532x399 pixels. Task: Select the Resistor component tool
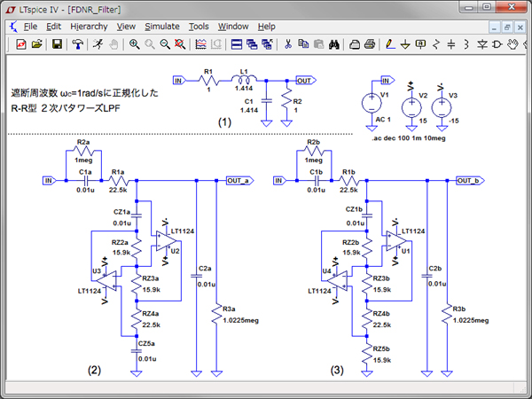436,43
